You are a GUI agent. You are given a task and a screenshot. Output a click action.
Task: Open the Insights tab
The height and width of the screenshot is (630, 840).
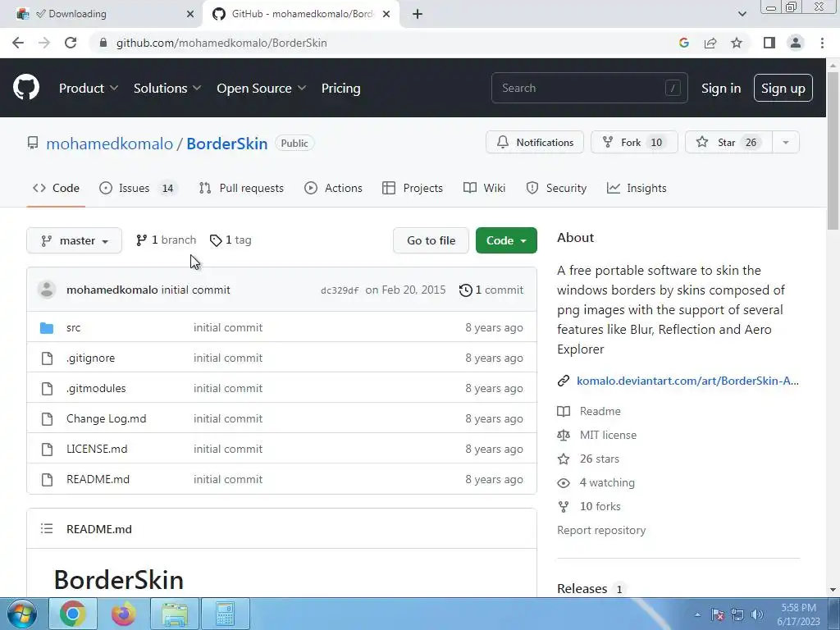coord(637,188)
